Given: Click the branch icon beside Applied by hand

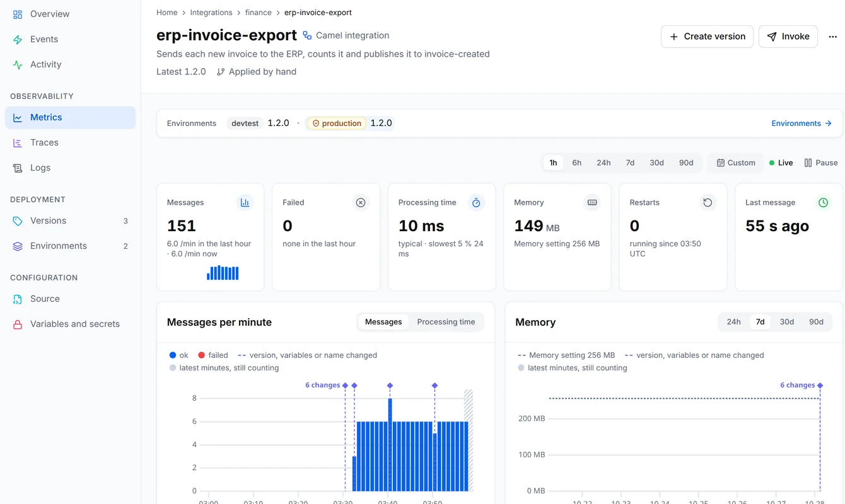Looking at the screenshot, I should [x=221, y=72].
